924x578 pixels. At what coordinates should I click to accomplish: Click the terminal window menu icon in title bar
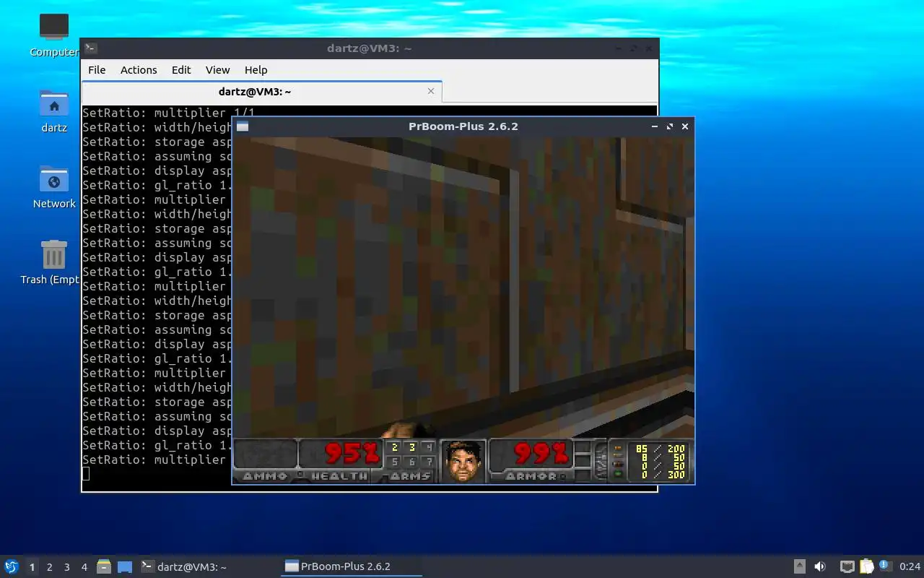click(x=90, y=48)
